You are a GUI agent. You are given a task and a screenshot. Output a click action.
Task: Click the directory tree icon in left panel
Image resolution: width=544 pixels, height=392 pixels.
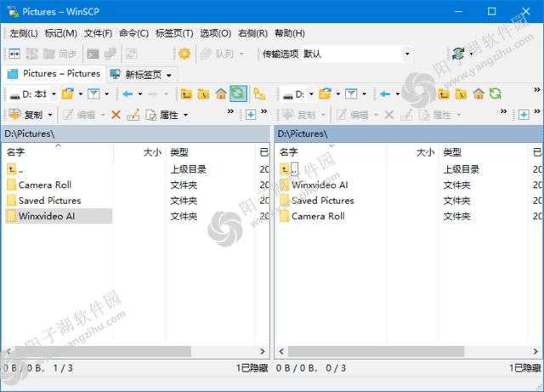click(x=259, y=94)
